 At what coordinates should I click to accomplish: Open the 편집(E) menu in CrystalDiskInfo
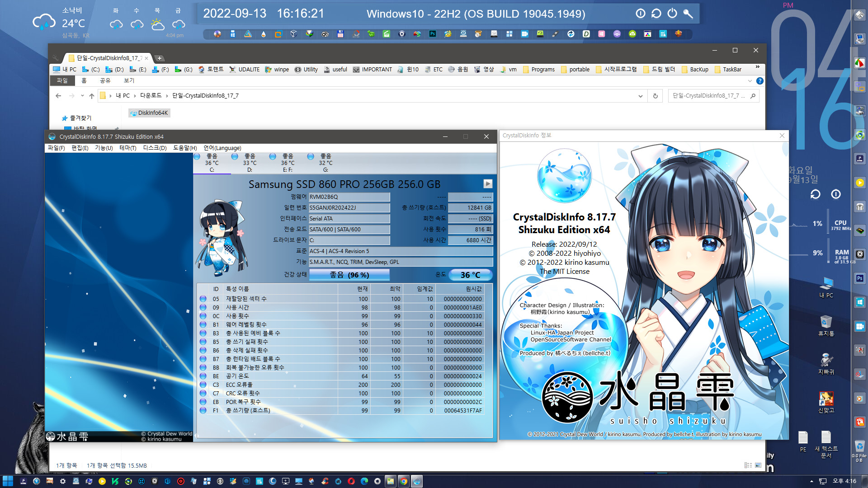coord(80,148)
